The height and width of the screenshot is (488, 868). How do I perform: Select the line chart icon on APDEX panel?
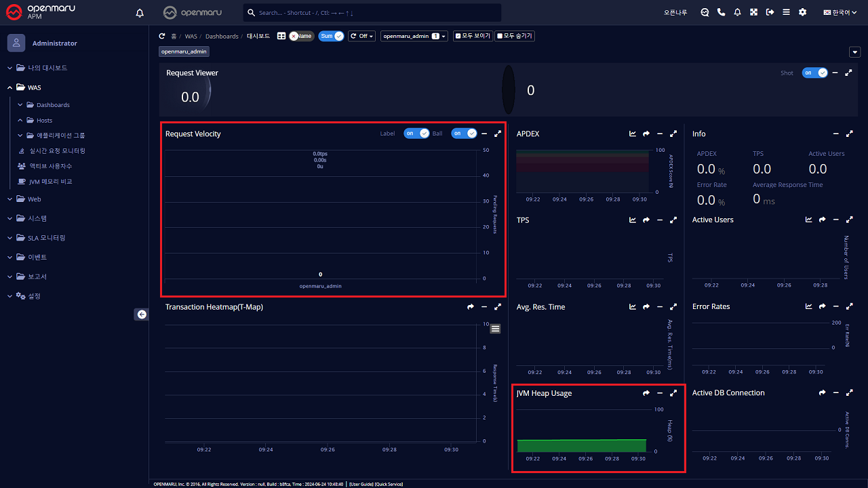click(632, 134)
